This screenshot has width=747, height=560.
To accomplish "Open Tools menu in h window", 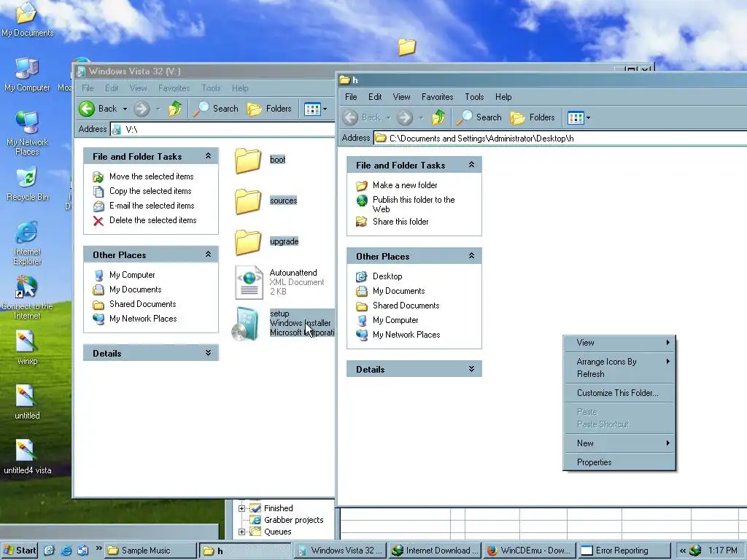I will click(474, 97).
